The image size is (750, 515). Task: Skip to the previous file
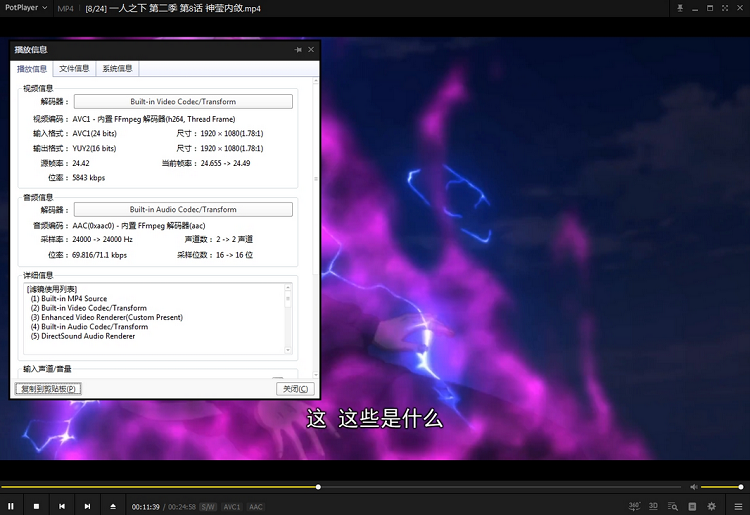[62, 506]
